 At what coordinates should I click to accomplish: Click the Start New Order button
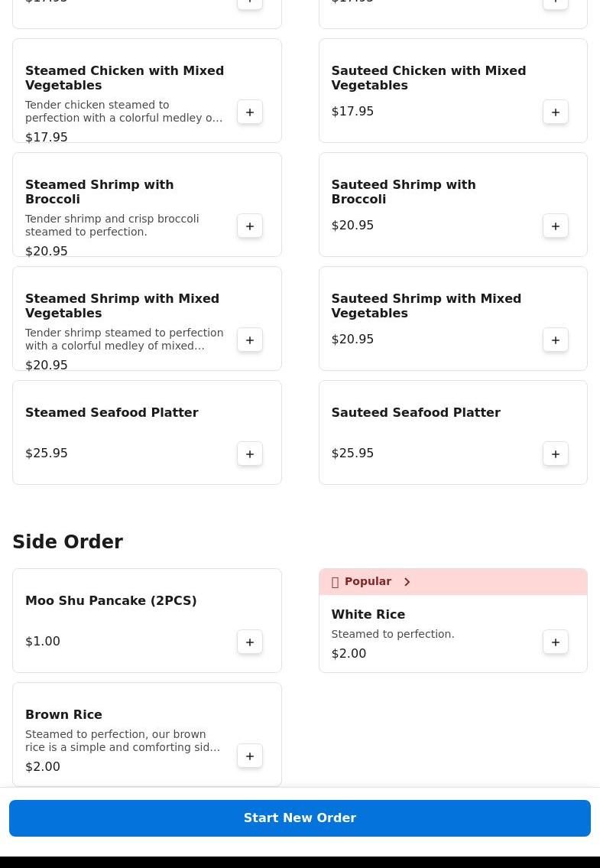tap(300, 818)
